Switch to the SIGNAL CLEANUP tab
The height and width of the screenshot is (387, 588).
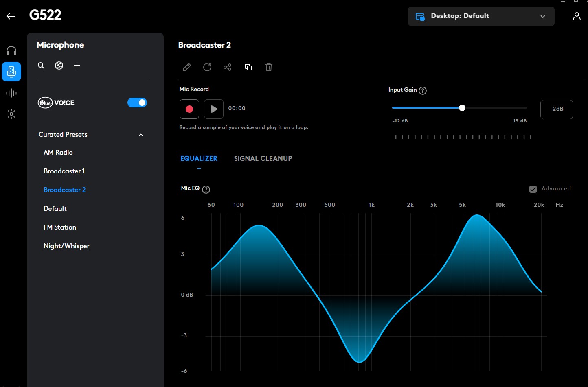click(x=263, y=158)
